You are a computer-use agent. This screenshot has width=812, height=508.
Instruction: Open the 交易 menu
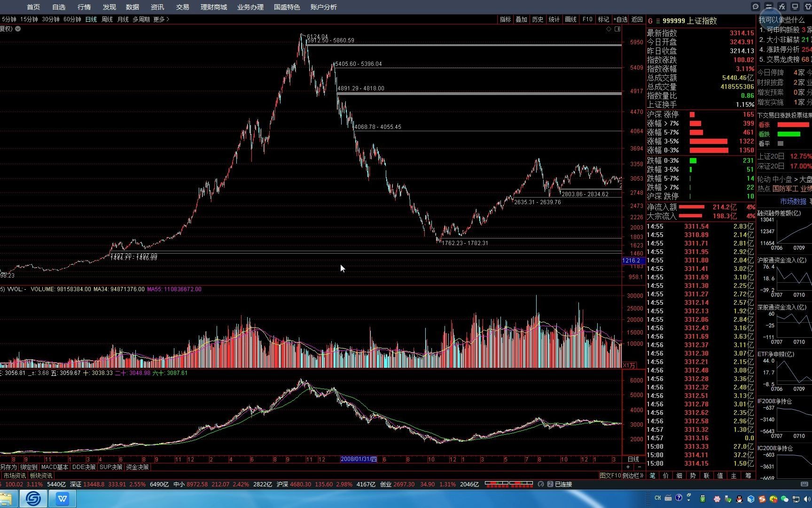click(182, 7)
